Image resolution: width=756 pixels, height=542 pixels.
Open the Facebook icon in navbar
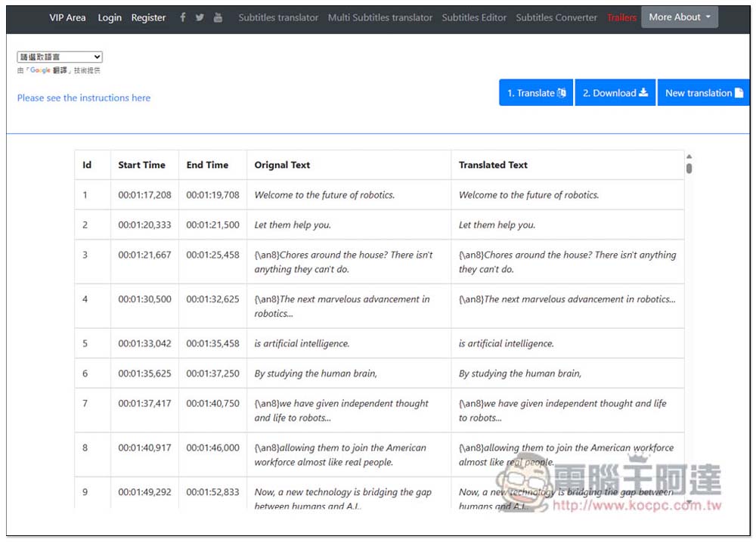click(183, 17)
